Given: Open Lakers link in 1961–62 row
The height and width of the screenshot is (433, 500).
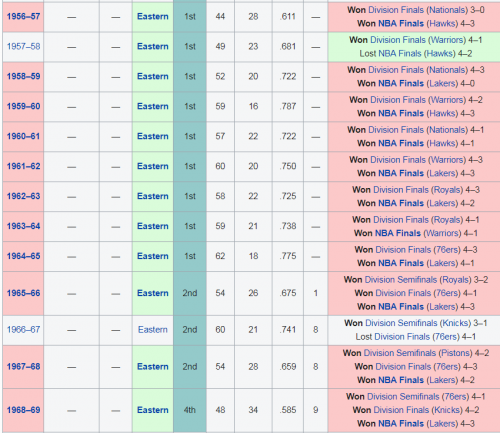Looking at the screenshot, I should click(442, 174).
